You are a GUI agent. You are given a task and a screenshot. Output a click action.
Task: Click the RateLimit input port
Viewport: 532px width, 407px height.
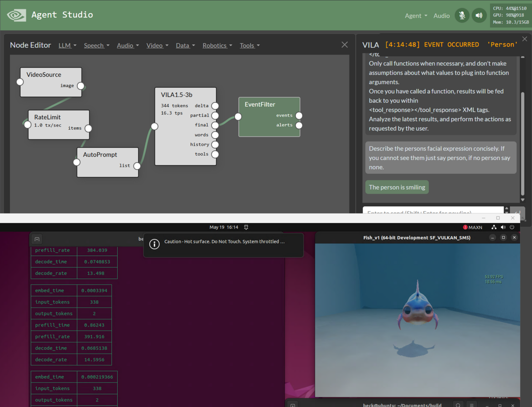click(28, 124)
